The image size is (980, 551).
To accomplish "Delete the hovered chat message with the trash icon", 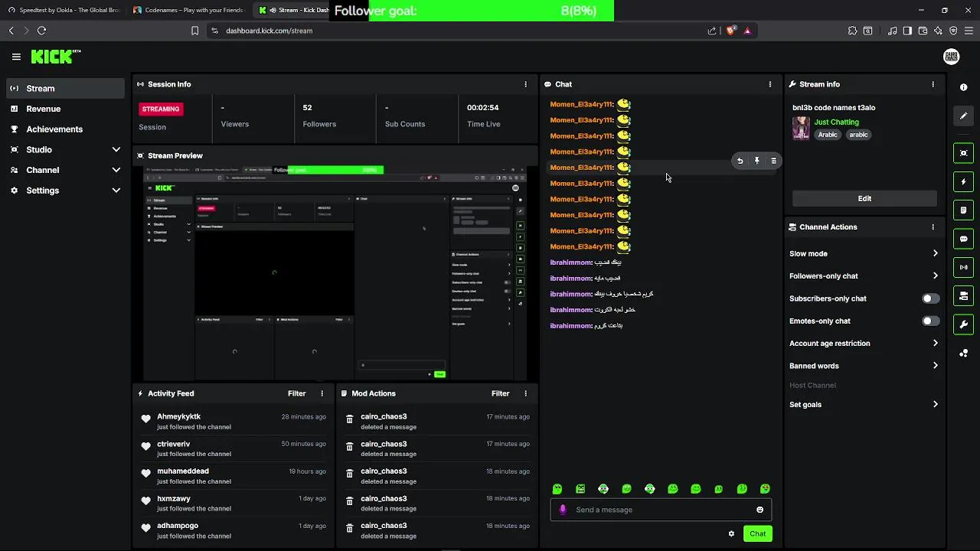I will tap(773, 161).
